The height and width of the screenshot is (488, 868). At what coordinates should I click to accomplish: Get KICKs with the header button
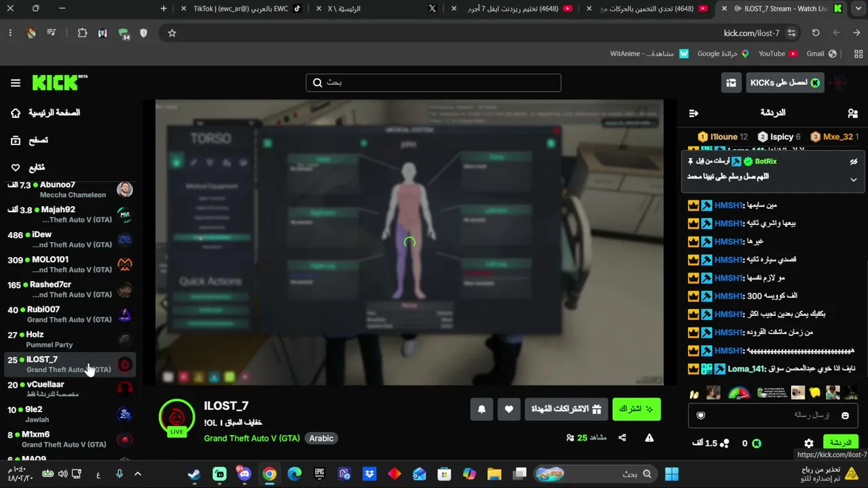785,83
